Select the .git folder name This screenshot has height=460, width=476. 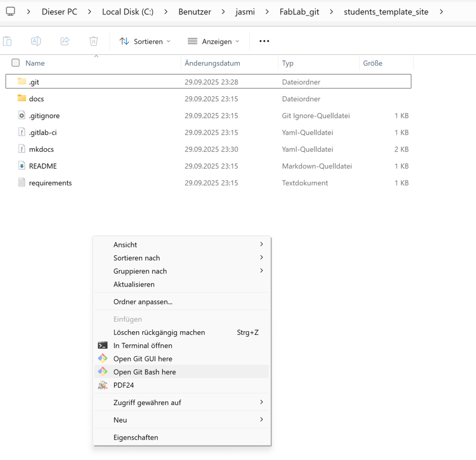(34, 82)
